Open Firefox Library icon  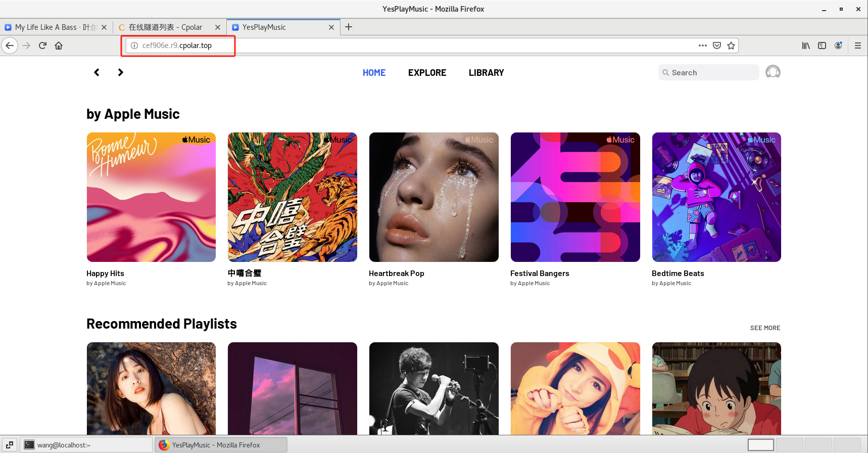806,46
